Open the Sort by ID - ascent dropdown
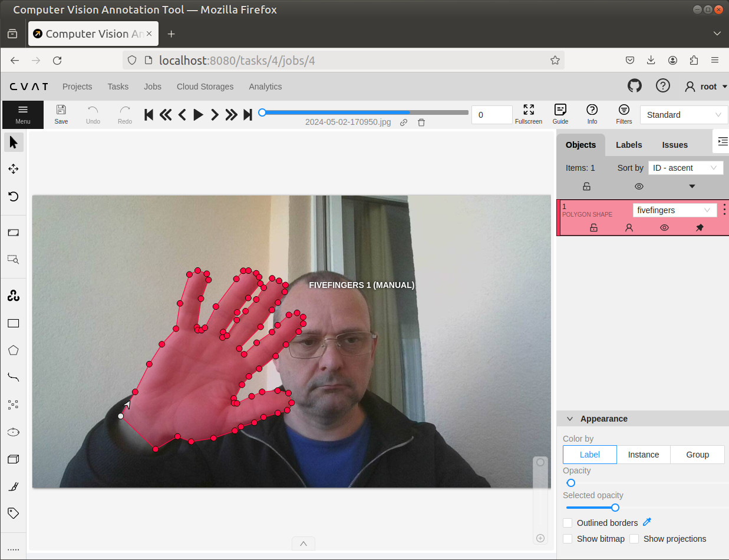Viewport: 729px width, 560px height. [x=685, y=168]
